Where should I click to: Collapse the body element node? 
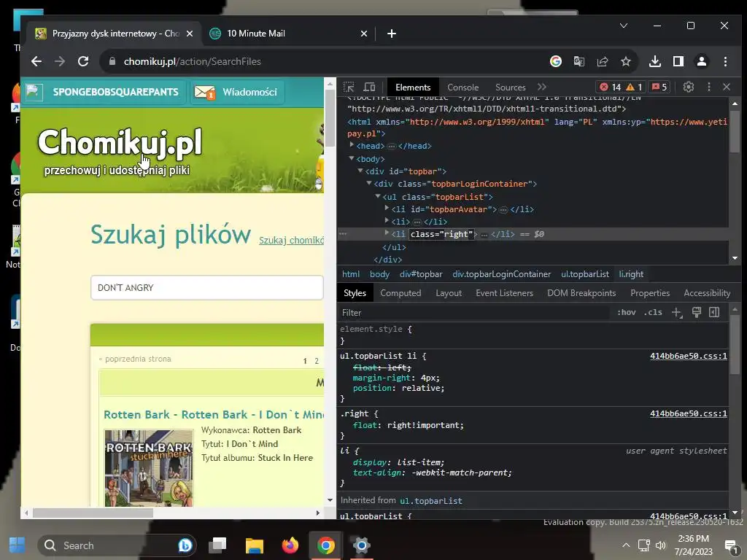(352, 158)
